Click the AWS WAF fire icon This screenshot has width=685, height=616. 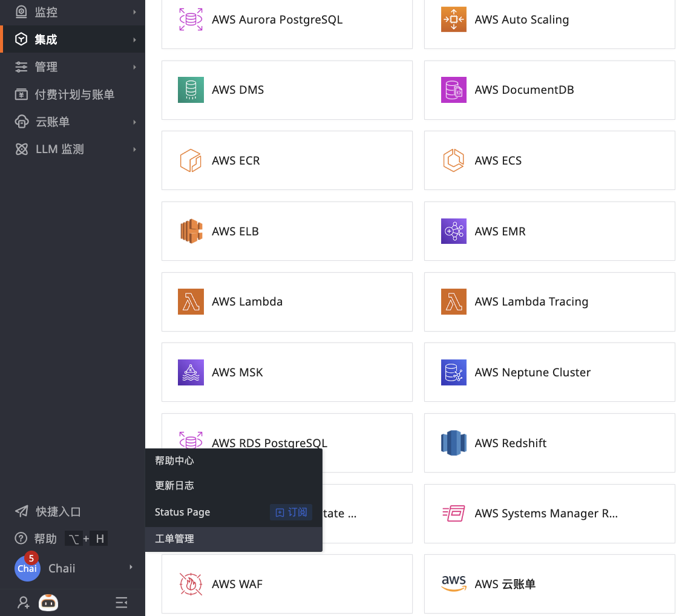click(191, 584)
